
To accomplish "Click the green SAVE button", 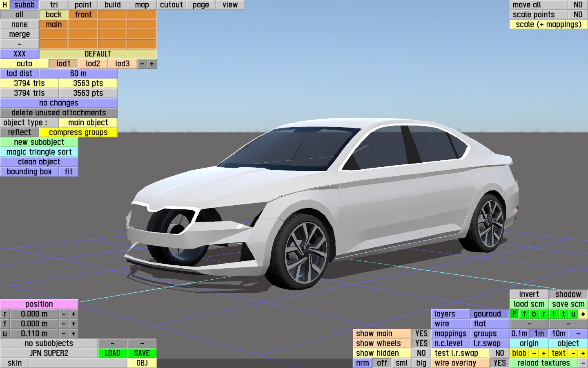I will [x=142, y=353].
